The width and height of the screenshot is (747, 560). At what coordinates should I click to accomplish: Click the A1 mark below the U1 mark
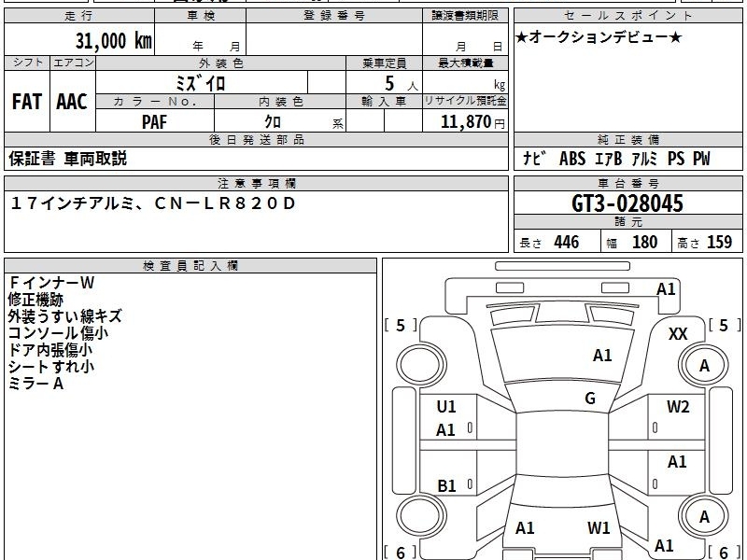(445, 430)
